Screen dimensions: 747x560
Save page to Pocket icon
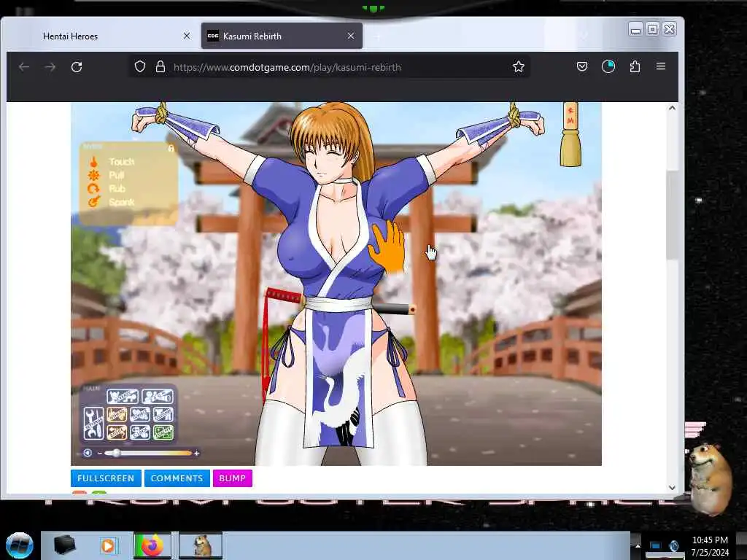[x=582, y=66]
